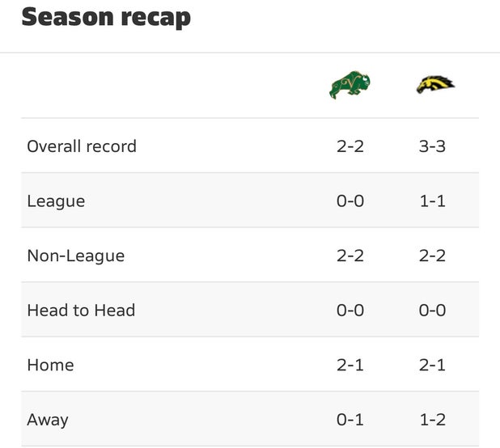Image resolution: width=500 pixels, height=448 pixels.
Task: Select the Away row label
Action: [48, 420]
